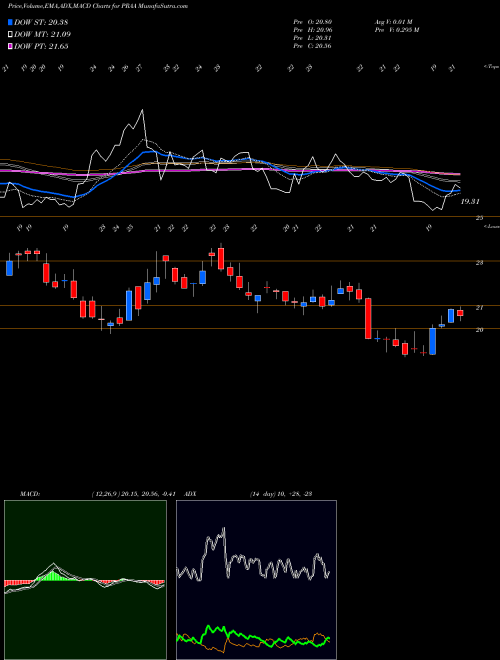
Task: Select the 'DOW ST: 20.38' legend text
Action: coord(41,22)
